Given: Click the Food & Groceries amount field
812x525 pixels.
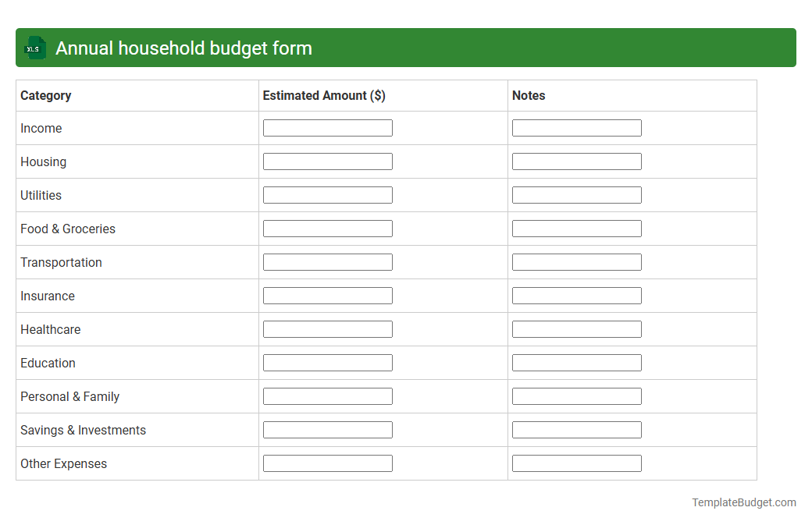Looking at the screenshot, I should click(327, 228).
